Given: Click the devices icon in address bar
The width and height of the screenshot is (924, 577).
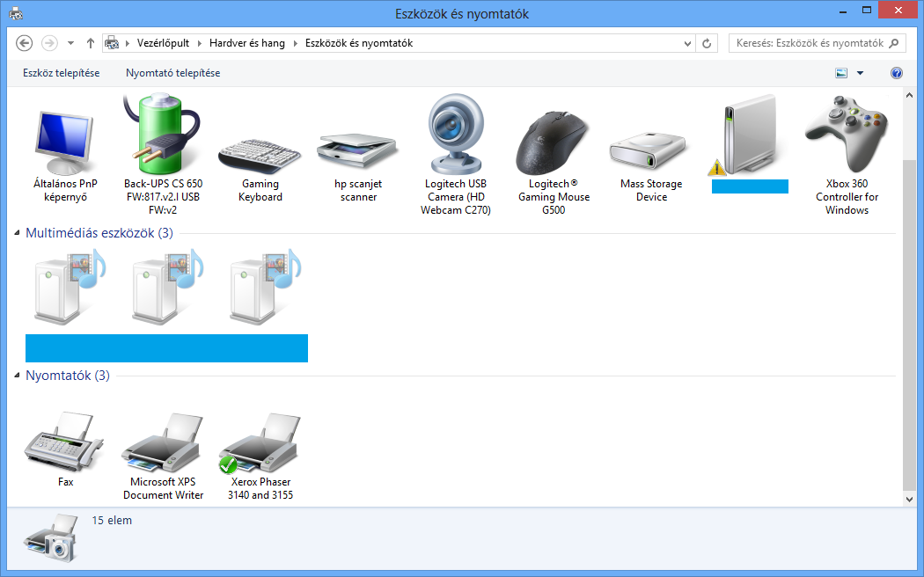Looking at the screenshot, I should click(112, 43).
